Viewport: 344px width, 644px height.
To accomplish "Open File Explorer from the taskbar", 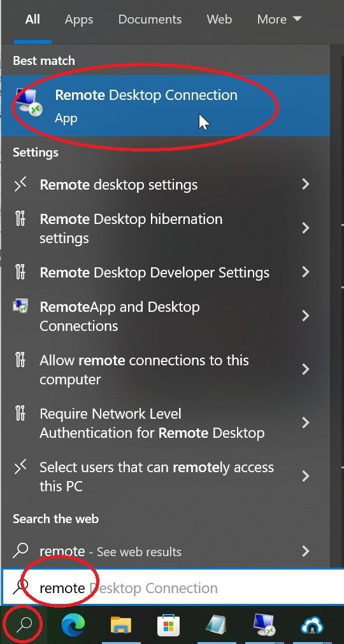I will click(121, 626).
